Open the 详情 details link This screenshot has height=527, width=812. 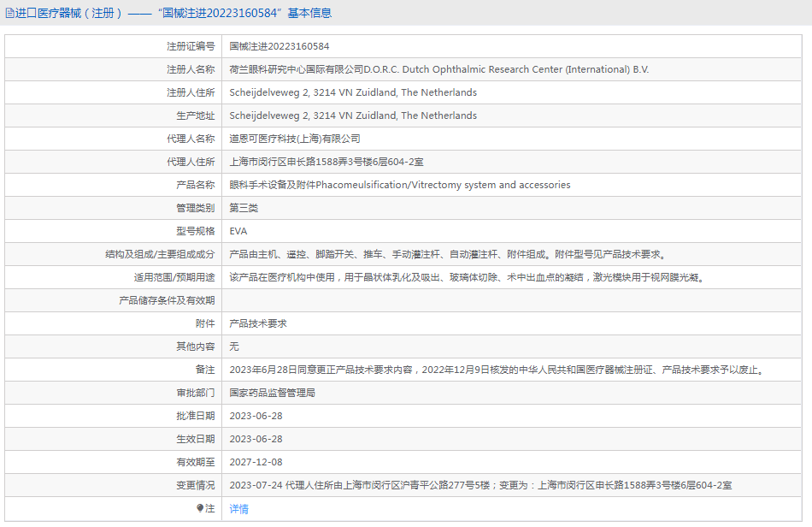point(238,509)
